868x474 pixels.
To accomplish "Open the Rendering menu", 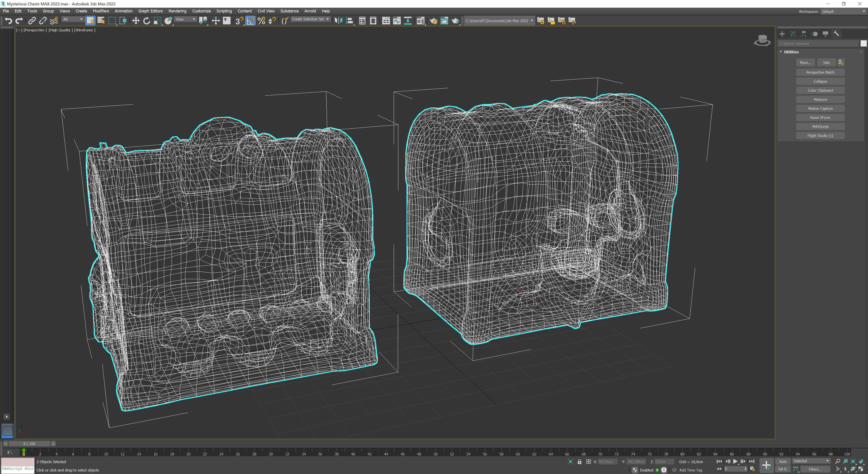I will (x=177, y=11).
